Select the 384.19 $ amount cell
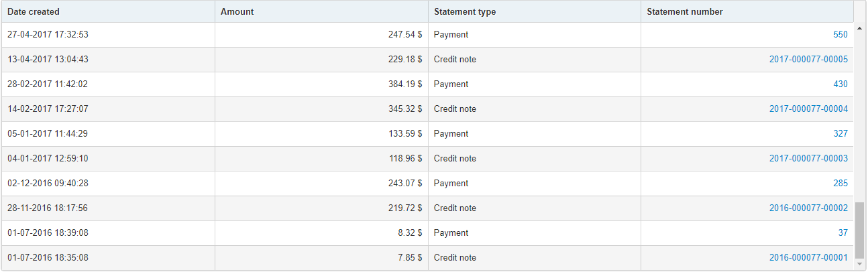Screen dimensions: 868x272 coord(321,84)
